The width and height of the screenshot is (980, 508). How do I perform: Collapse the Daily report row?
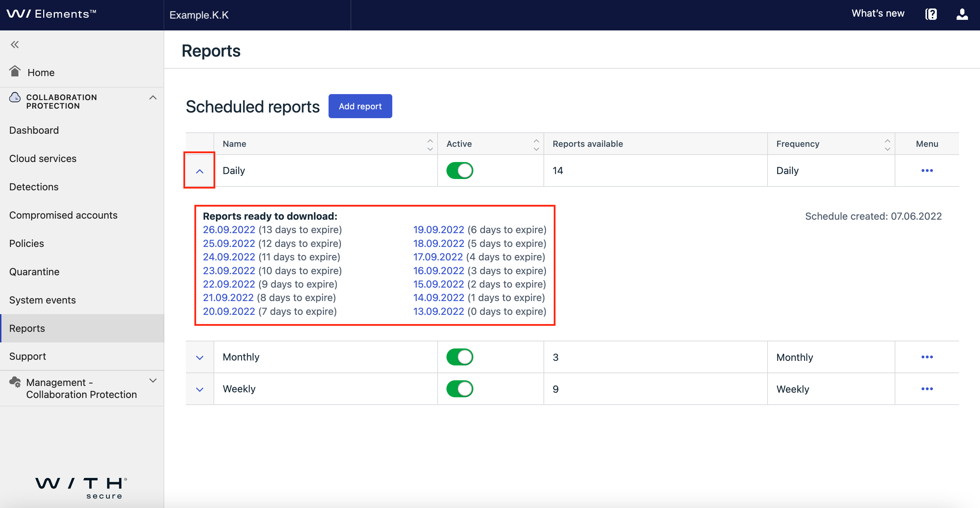pos(199,171)
